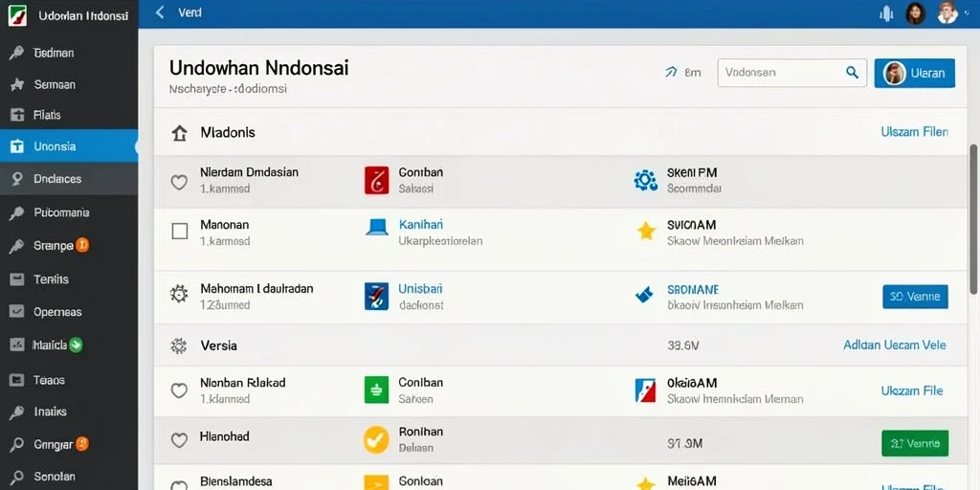Screen dimensions: 980x490
Task: Select the Nierdam Dmdasian row title
Action: tap(249, 172)
